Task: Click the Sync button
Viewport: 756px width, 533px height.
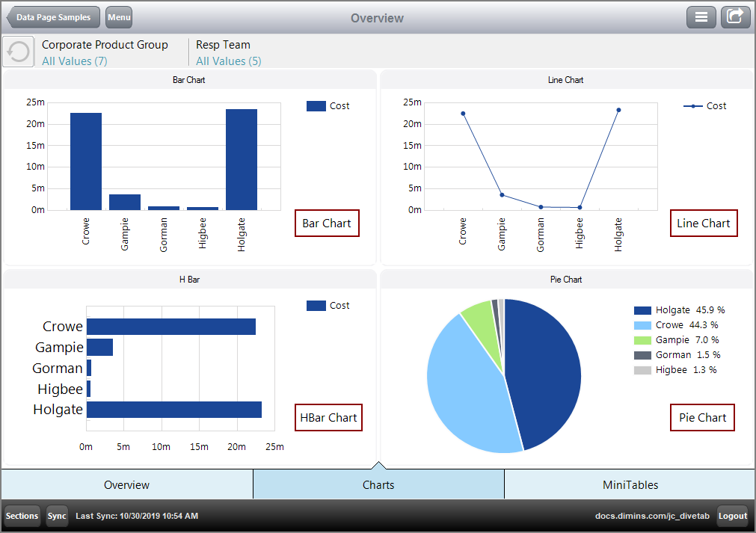Action: (x=57, y=516)
